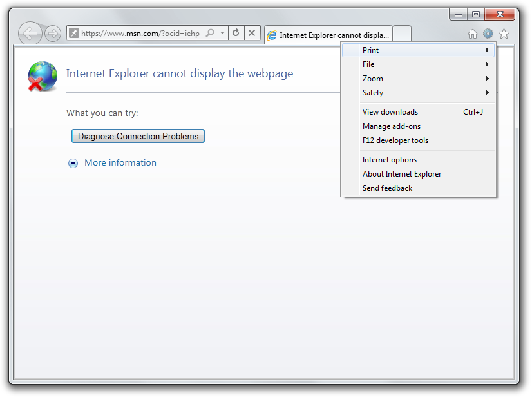Click the 'Internet Explorer cannot display the webpage' heading
The image size is (532, 397).
point(180,73)
